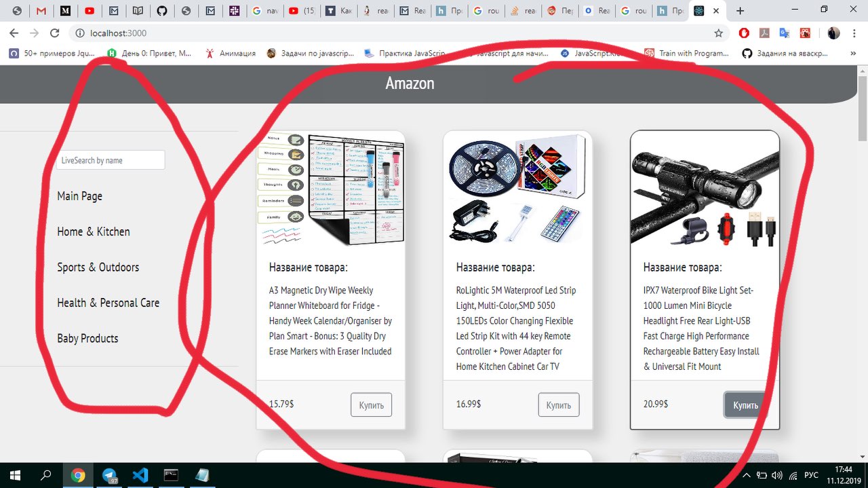Click the A3 Magnetic Dry Wipe description

point(331,321)
